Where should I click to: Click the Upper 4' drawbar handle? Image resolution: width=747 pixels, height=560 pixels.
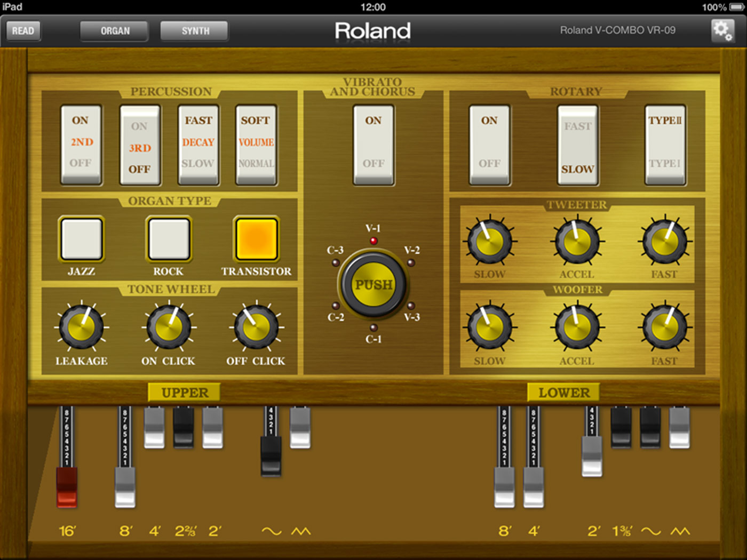tap(154, 428)
